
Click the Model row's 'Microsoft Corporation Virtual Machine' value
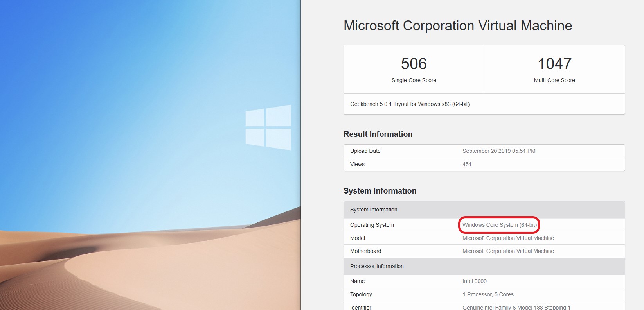(x=508, y=238)
